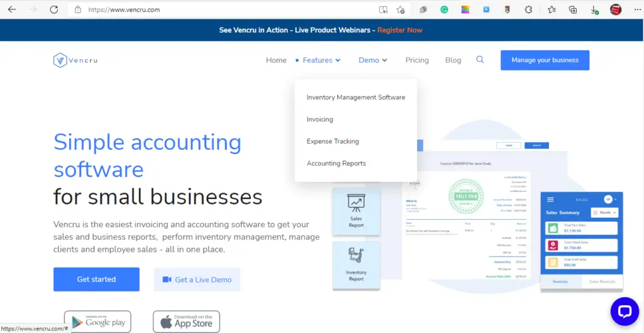Open the Grammarly extension icon

pos(444,10)
